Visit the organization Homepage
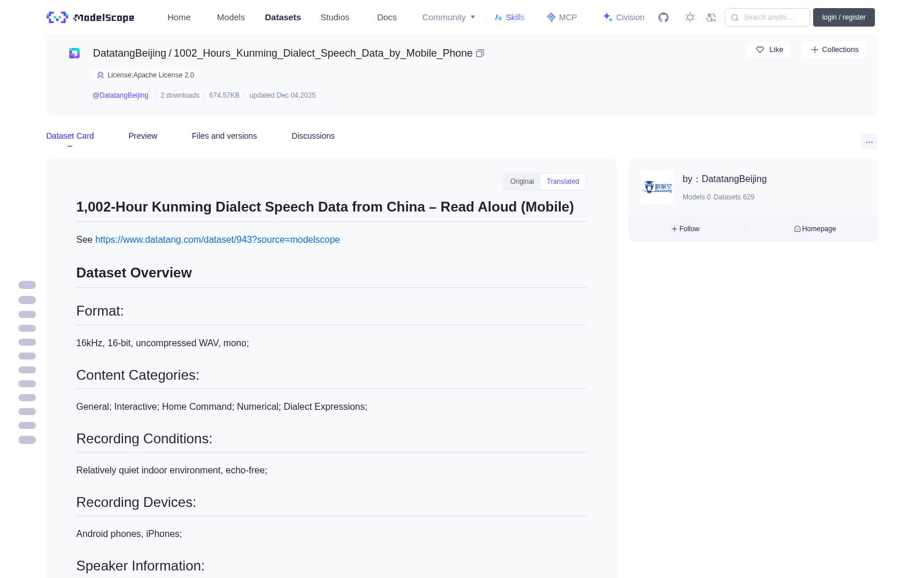 point(815,229)
